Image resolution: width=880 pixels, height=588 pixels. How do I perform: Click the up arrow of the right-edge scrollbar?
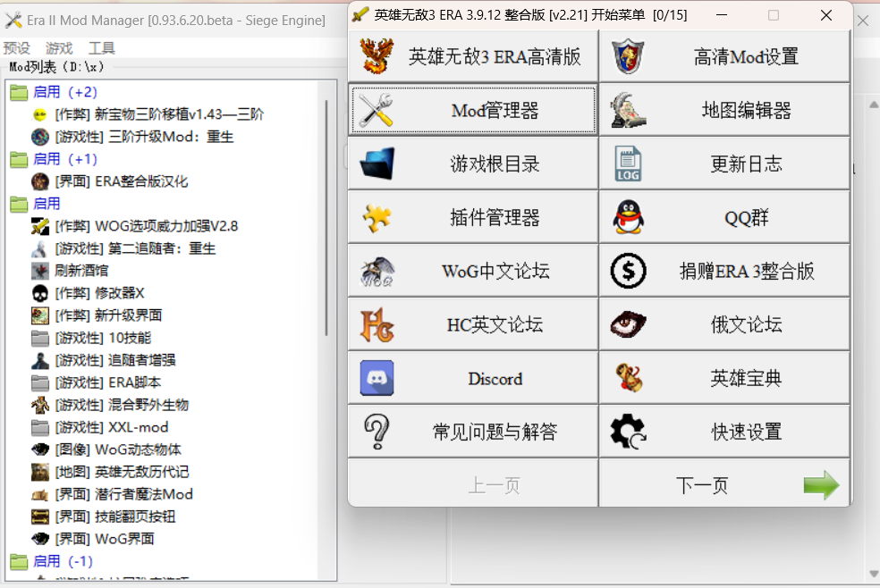click(874, 105)
